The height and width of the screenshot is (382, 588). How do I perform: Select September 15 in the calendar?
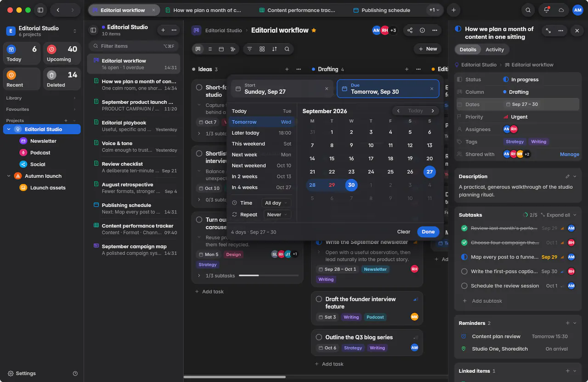tap(332, 159)
